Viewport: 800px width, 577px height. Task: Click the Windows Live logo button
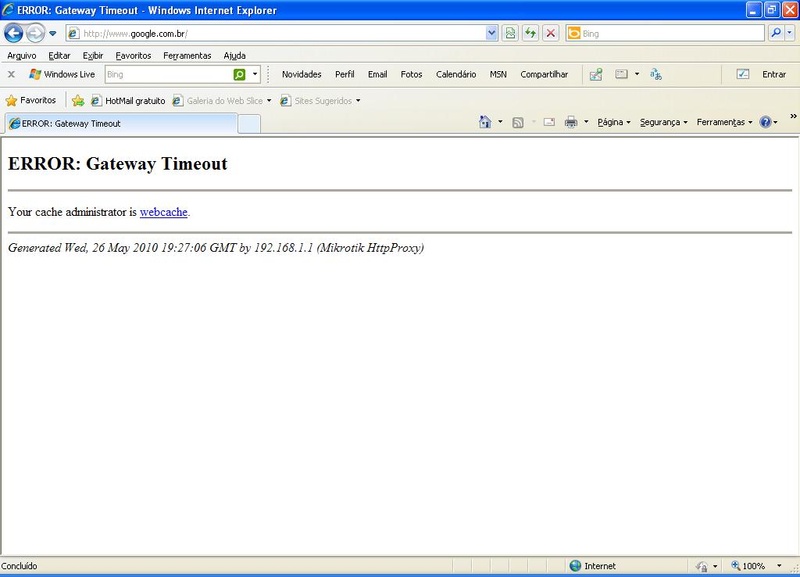click(62, 74)
